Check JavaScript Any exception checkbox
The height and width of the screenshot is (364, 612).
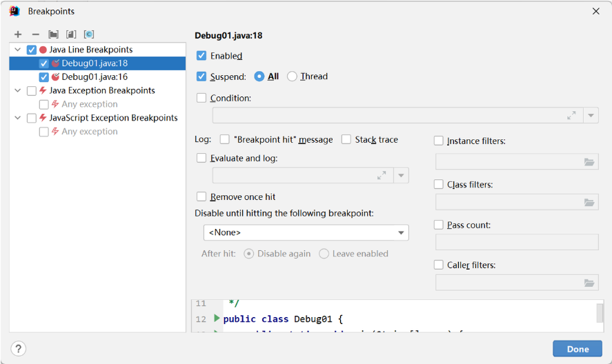[x=43, y=132]
